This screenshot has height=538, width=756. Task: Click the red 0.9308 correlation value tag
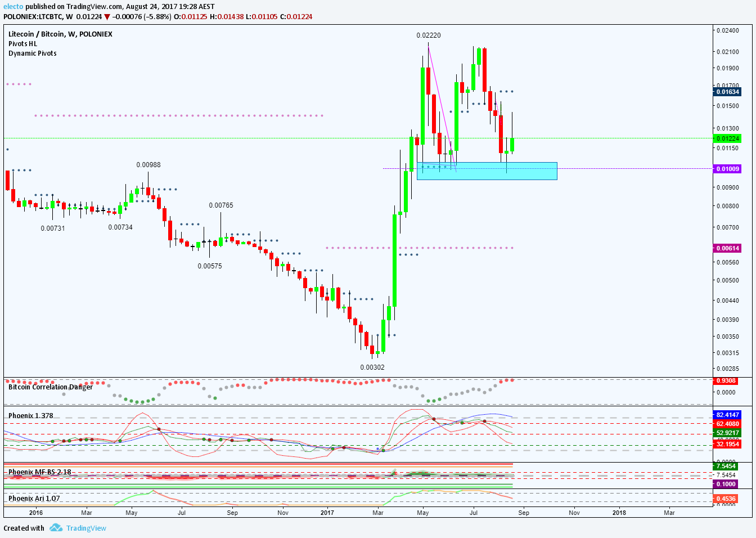pos(726,381)
